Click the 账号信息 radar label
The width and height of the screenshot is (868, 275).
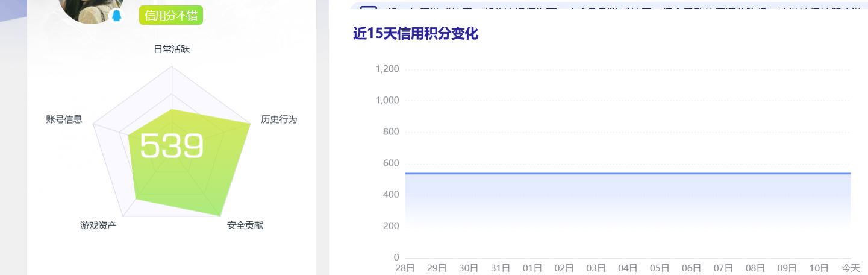click(64, 119)
